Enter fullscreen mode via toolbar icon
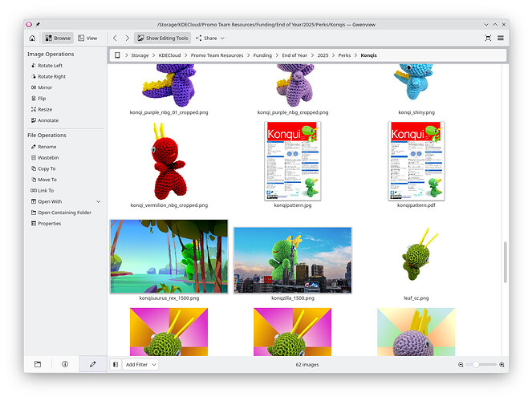 [488, 38]
